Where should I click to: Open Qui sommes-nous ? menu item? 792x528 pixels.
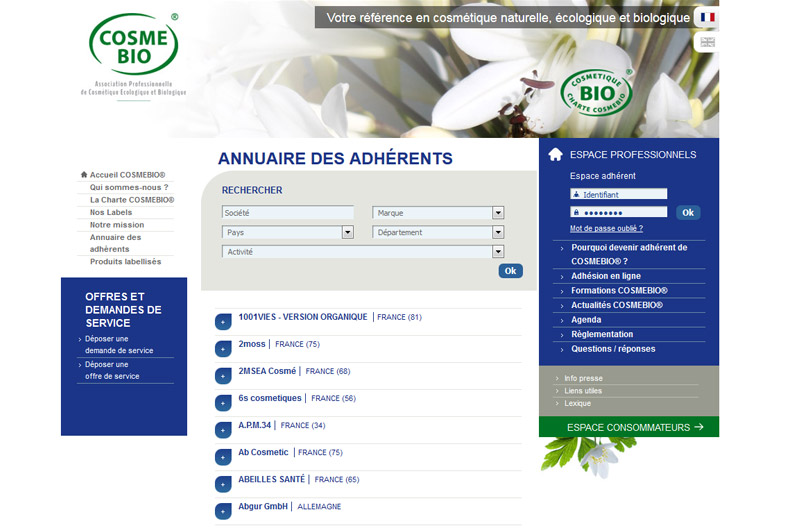[129, 187]
